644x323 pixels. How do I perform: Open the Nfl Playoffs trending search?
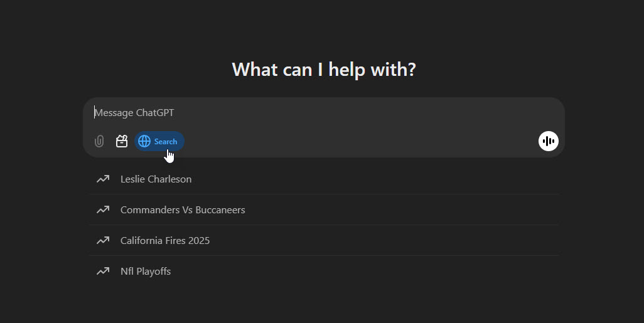point(324,272)
